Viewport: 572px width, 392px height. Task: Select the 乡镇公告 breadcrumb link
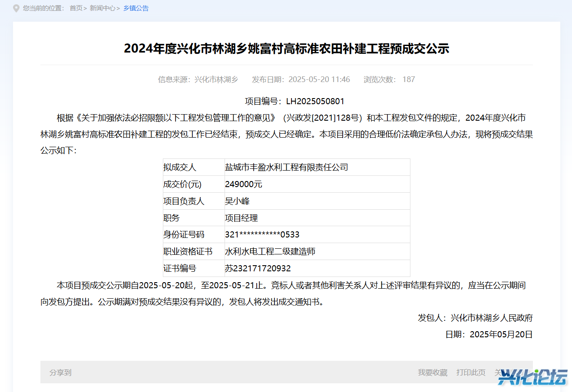click(x=136, y=8)
